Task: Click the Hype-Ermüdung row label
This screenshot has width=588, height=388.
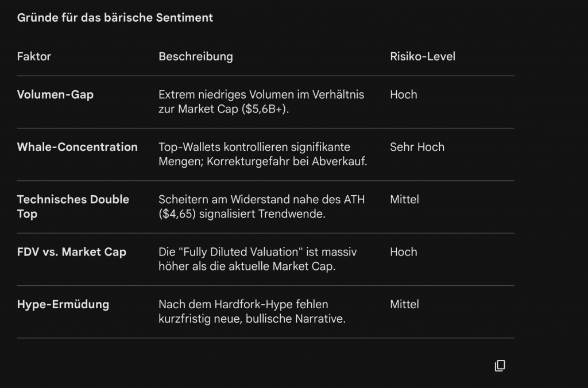Action: click(x=63, y=304)
